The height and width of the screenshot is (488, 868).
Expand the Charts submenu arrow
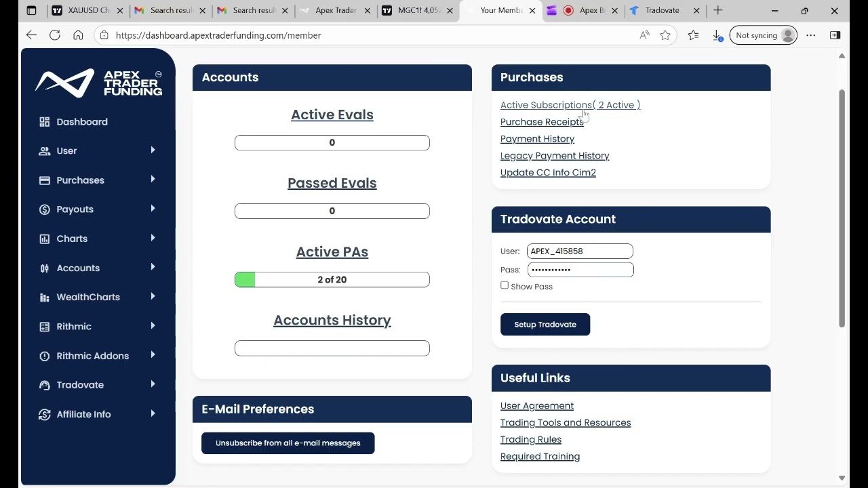[x=153, y=238]
